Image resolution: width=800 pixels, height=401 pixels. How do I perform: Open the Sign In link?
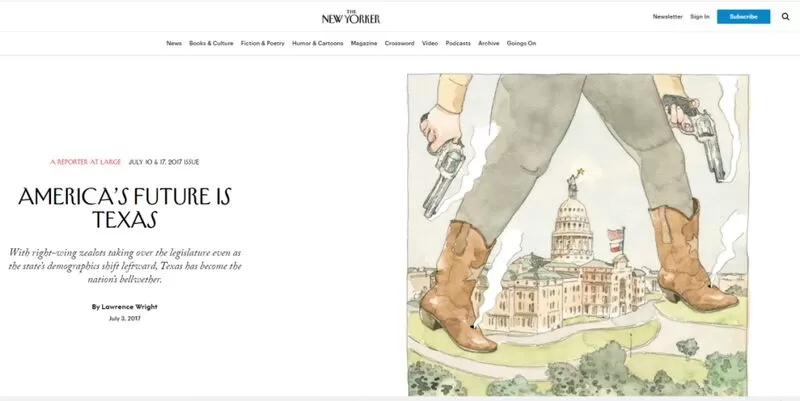click(x=699, y=17)
